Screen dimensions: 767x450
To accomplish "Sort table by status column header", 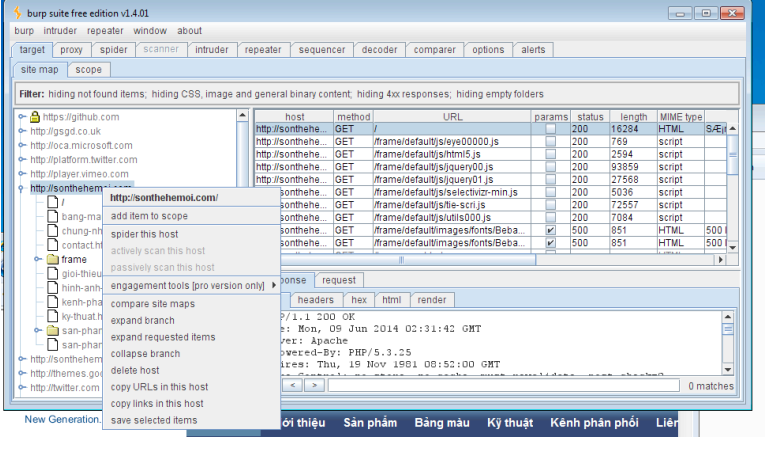I will (590, 117).
